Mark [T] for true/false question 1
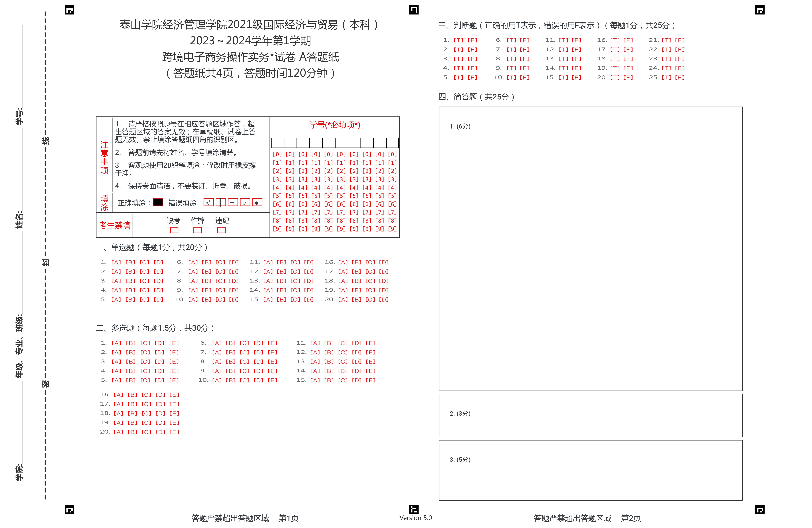The width and height of the screenshot is (812, 528). 458,40
